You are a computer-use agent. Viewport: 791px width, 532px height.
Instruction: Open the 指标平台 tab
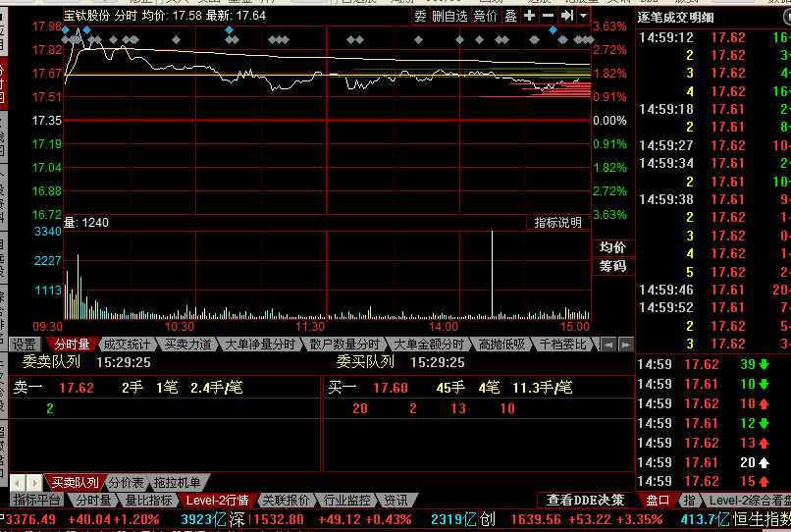click(x=36, y=501)
